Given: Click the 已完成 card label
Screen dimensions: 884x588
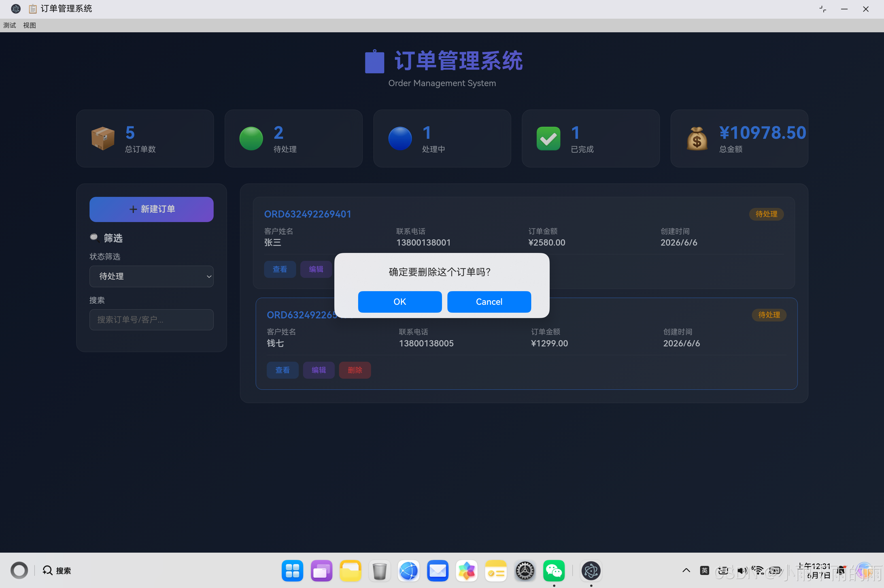Looking at the screenshot, I should (582, 149).
